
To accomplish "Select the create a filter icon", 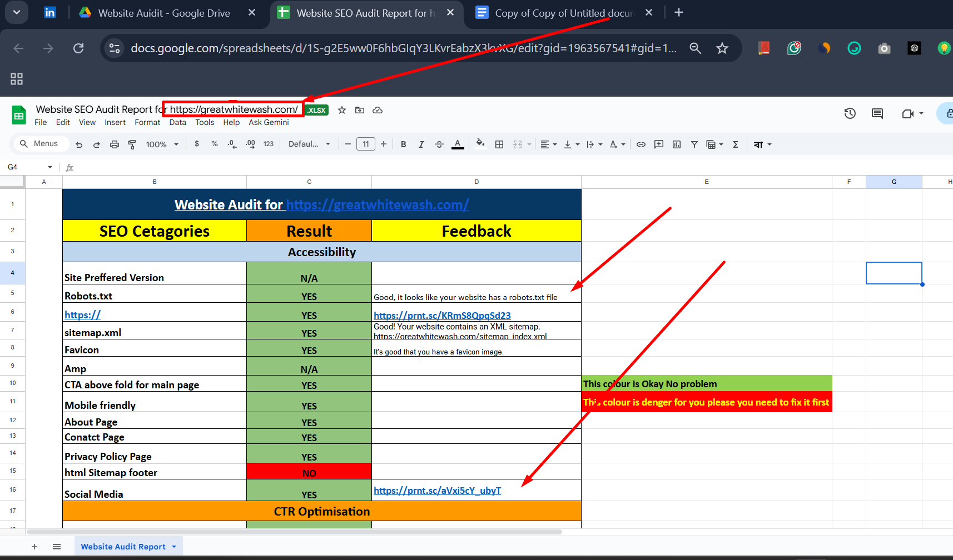I will click(694, 144).
